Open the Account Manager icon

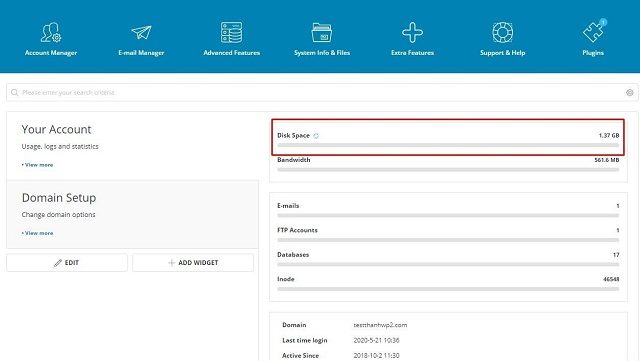(x=51, y=32)
